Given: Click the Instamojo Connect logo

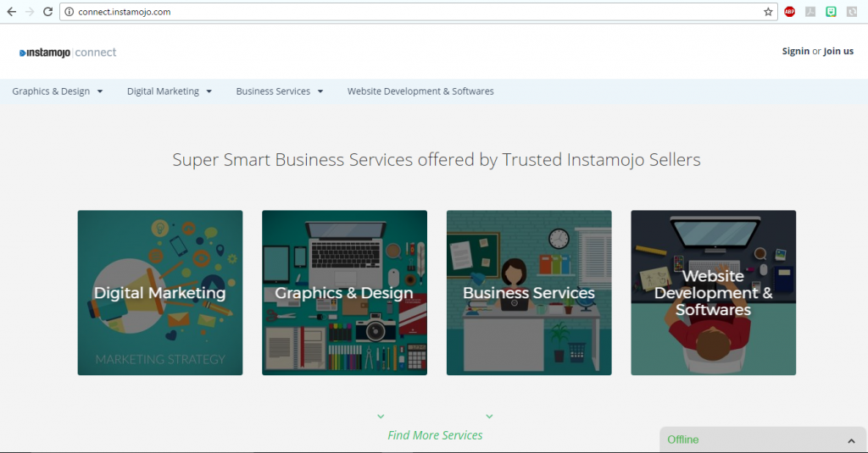Looking at the screenshot, I should 68,52.
